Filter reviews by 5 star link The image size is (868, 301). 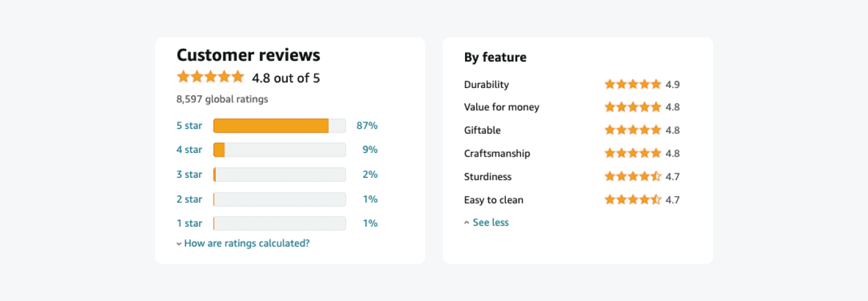189,126
